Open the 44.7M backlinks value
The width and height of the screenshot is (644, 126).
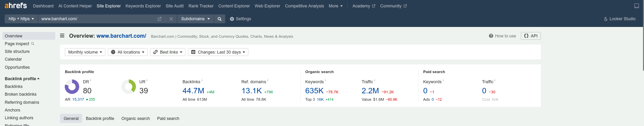[x=193, y=91]
